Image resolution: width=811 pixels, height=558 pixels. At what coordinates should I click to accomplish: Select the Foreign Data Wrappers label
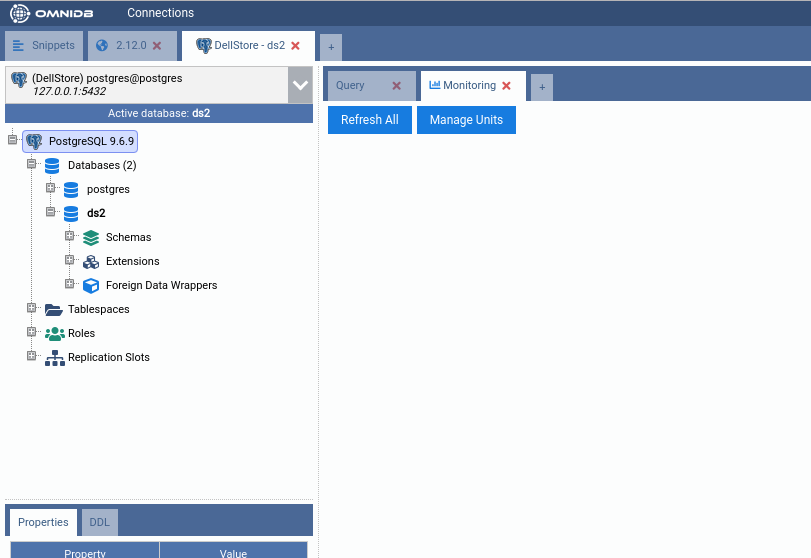tap(161, 285)
